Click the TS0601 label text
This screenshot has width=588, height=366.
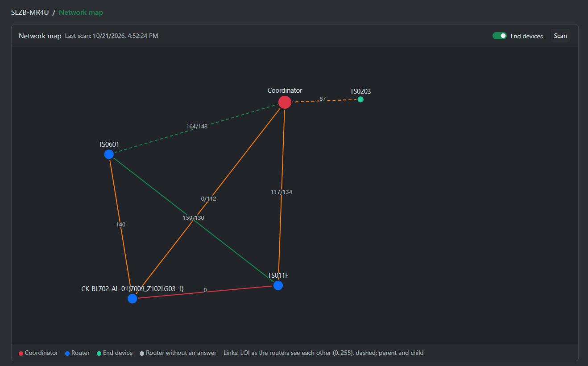pos(109,144)
